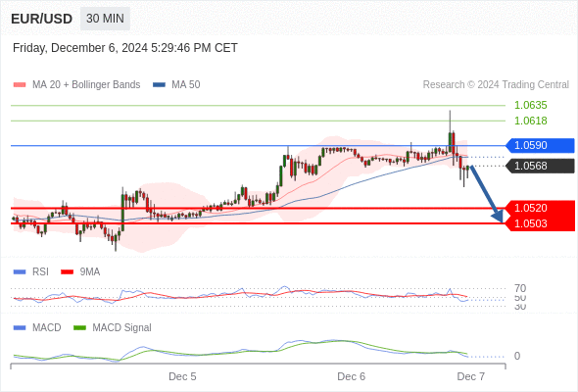Click the MA 20 + Bollinger Bands pink swatch
Image resolution: width=578 pixels, height=392 pixels.
[20, 85]
